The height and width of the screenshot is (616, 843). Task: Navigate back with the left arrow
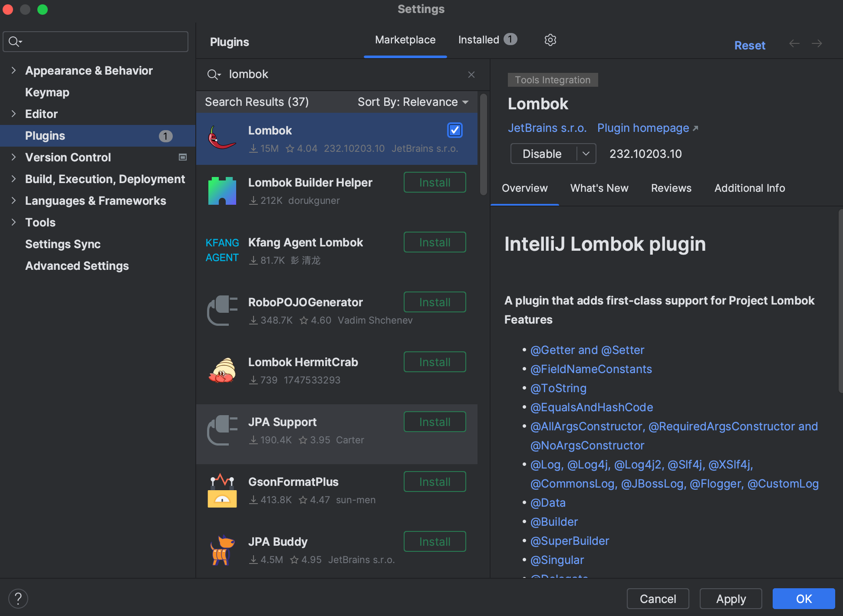(794, 43)
